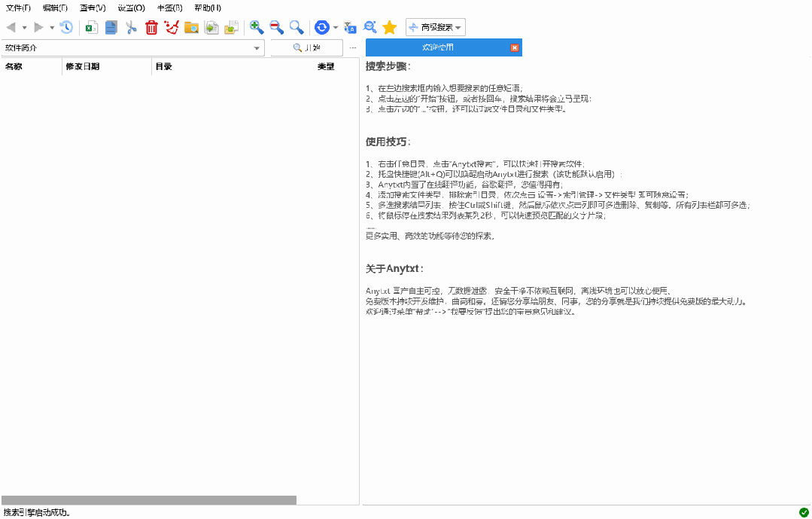Viewport: 812px width, 519px height.
Task: Open the 编辑(E) menu
Action: [x=55, y=8]
